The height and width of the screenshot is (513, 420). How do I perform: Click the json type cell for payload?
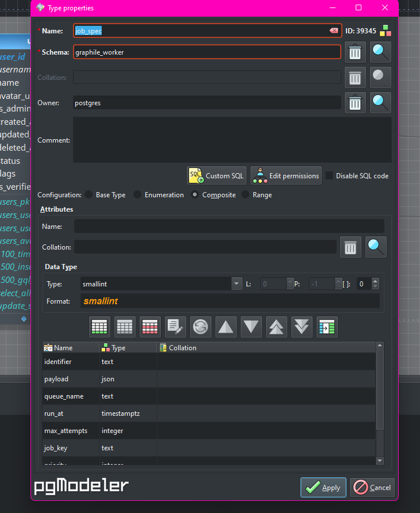(128, 379)
